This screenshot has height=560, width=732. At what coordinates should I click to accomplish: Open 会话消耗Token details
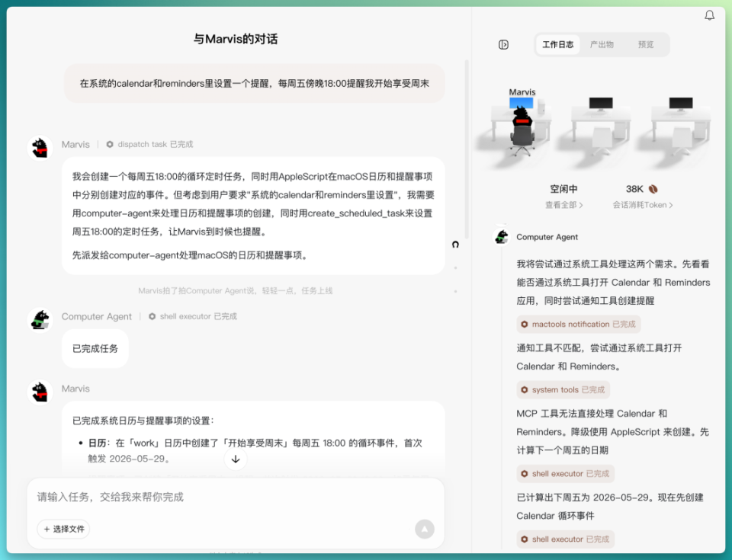[x=643, y=205]
